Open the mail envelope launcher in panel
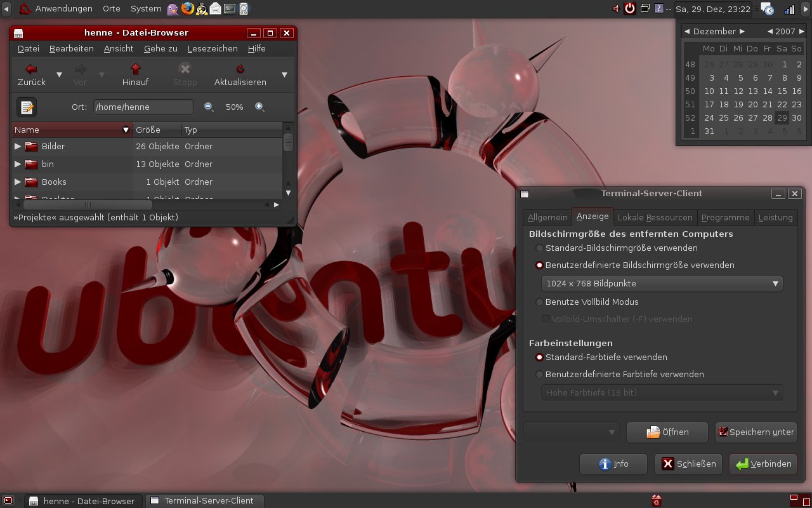This screenshot has width=812, height=508. tap(216, 9)
